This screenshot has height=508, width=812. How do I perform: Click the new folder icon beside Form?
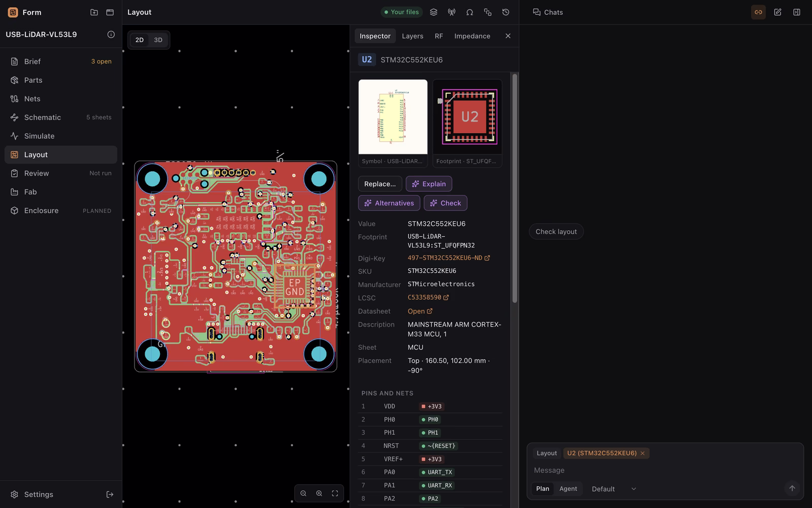click(94, 12)
